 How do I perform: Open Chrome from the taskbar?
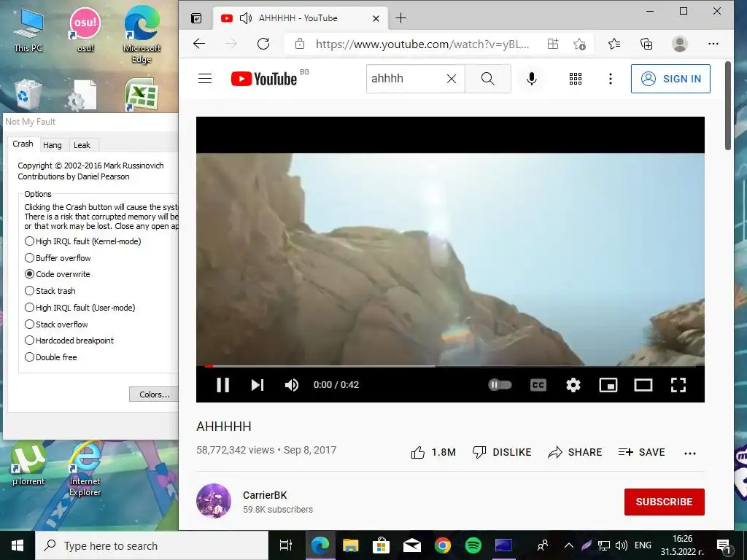443,545
